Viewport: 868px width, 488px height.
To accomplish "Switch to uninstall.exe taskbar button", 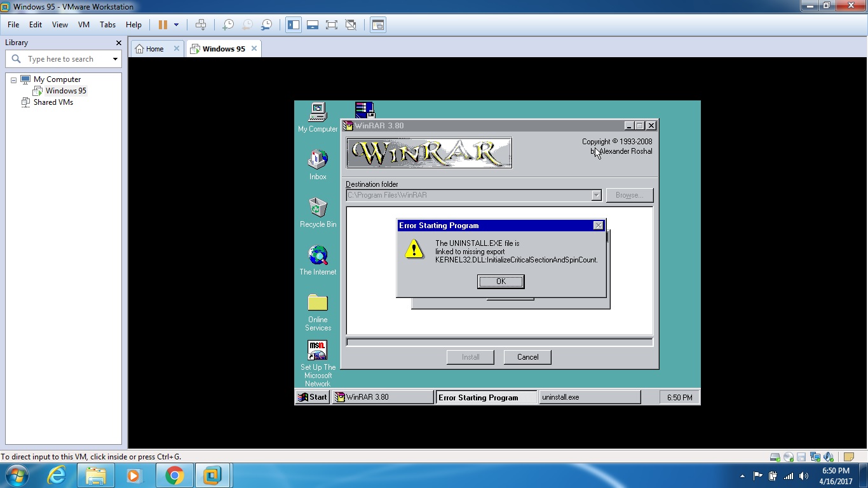I will click(x=590, y=397).
